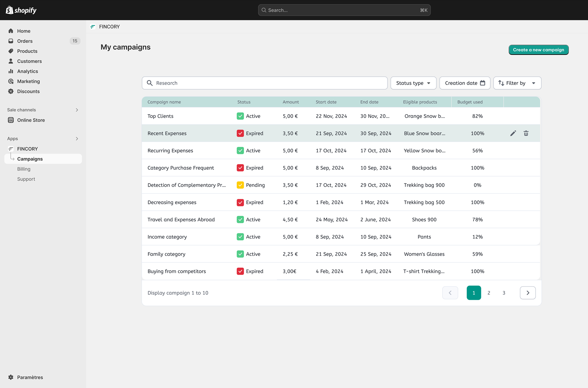Click the Discounts badge icon
Screen dimensions: 588x388
click(11, 91)
